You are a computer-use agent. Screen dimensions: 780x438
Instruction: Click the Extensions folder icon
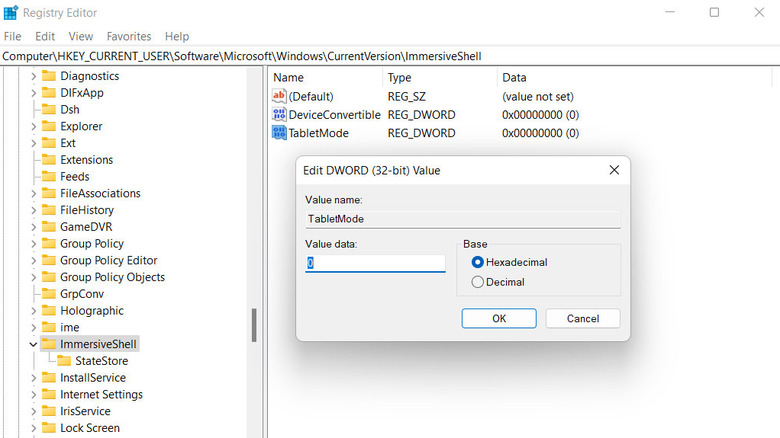[49, 159]
